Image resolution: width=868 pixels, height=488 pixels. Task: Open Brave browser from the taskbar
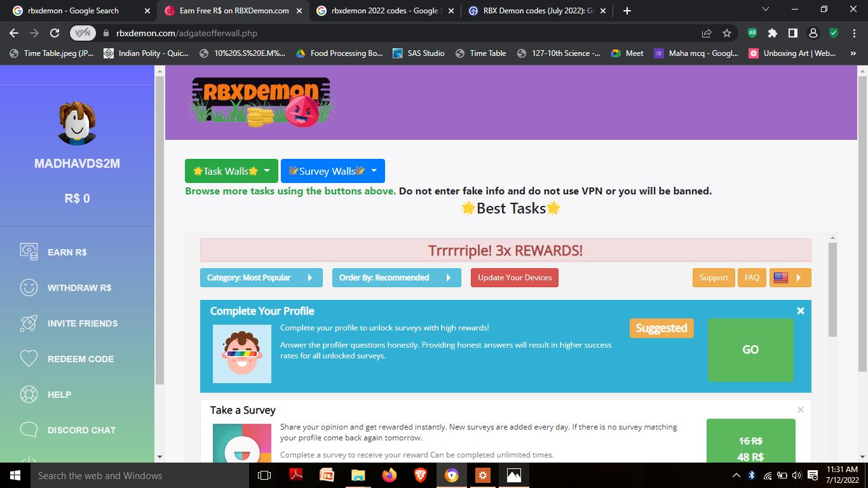click(420, 475)
